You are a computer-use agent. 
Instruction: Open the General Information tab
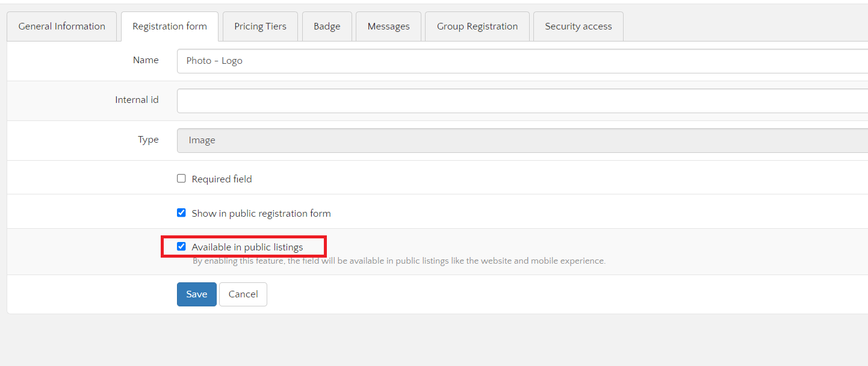(x=62, y=26)
